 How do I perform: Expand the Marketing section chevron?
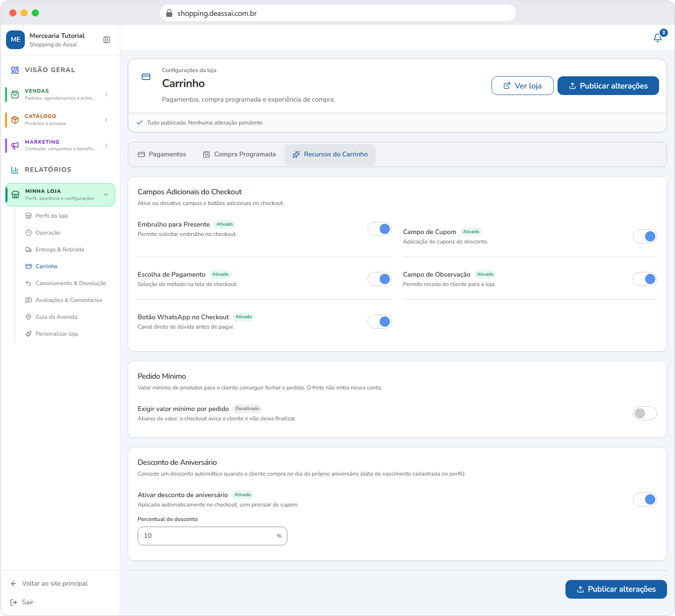click(106, 146)
